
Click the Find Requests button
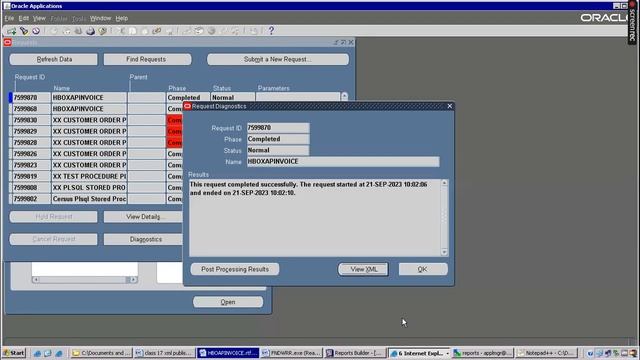(x=147, y=60)
